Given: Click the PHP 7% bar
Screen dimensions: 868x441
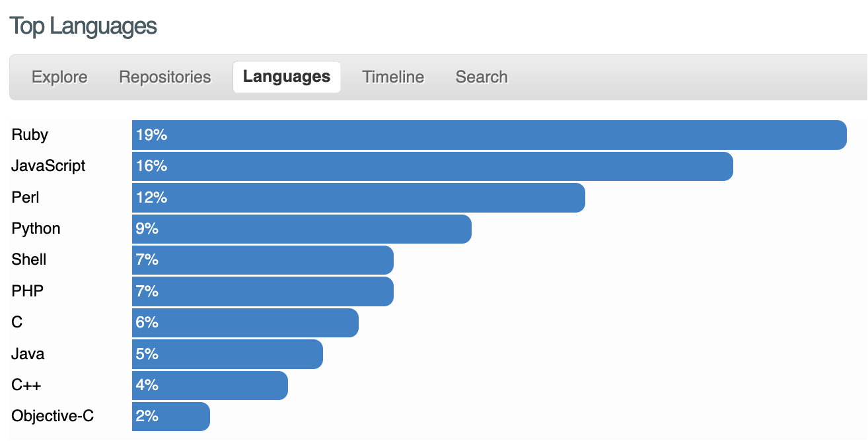Looking at the screenshot, I should coord(262,291).
